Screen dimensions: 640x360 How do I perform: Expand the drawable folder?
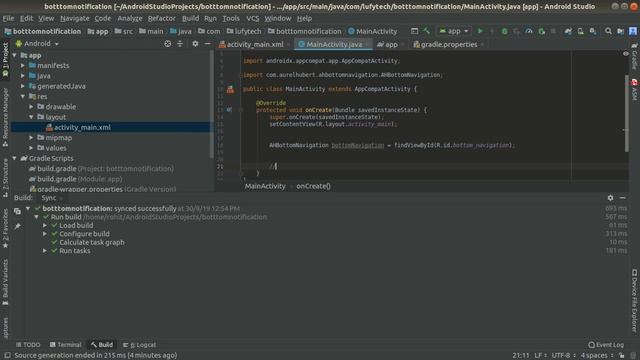[31, 107]
